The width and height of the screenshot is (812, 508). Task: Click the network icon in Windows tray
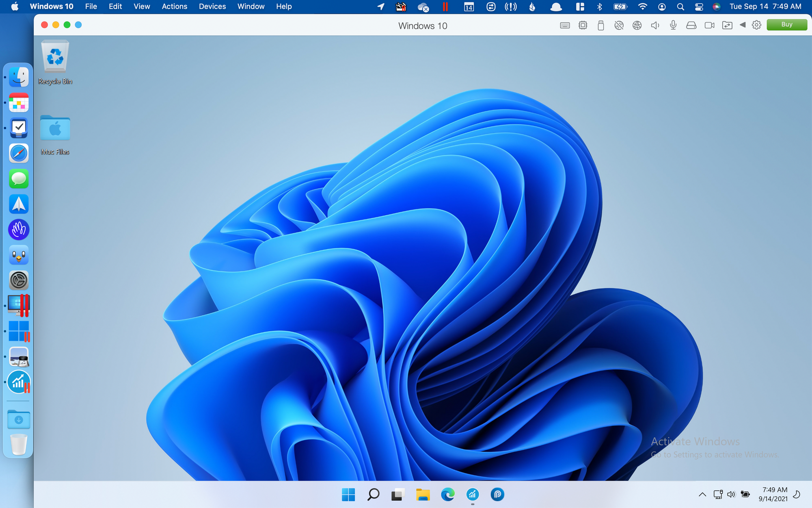[x=718, y=495]
